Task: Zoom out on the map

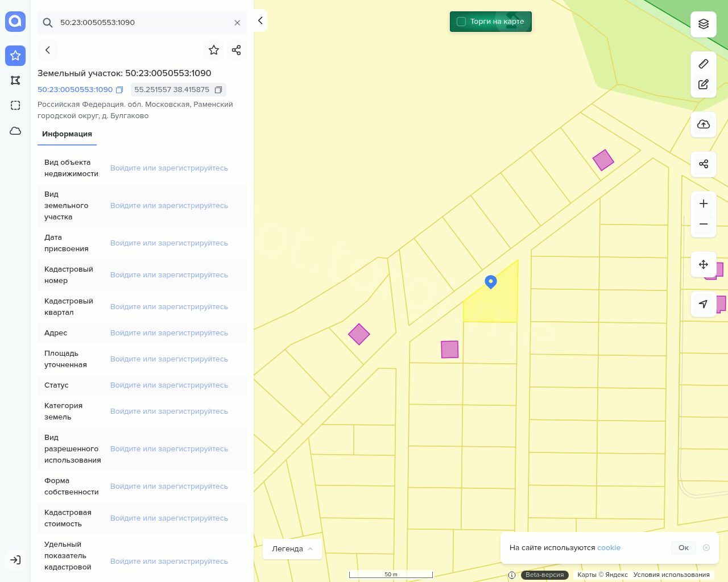Action: (x=704, y=224)
